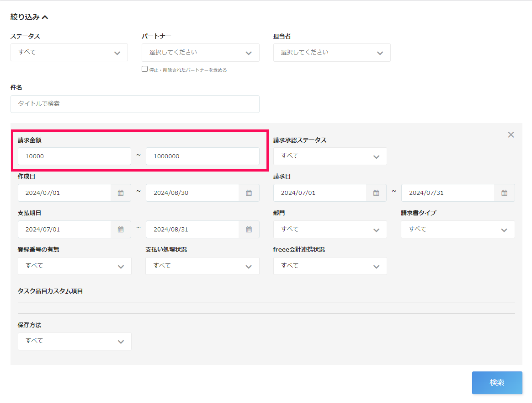Click the 件名 title search field

click(x=135, y=104)
